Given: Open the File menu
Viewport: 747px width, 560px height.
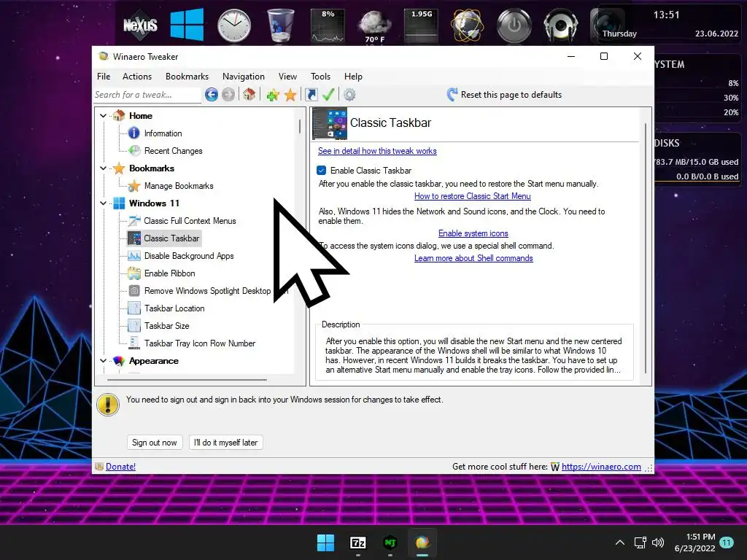Looking at the screenshot, I should [104, 77].
